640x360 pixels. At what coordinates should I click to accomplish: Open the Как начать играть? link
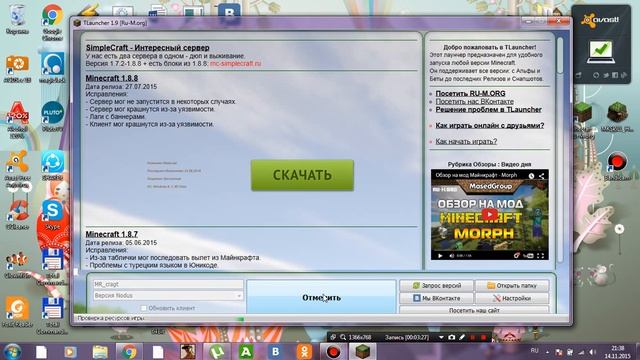(x=466, y=141)
